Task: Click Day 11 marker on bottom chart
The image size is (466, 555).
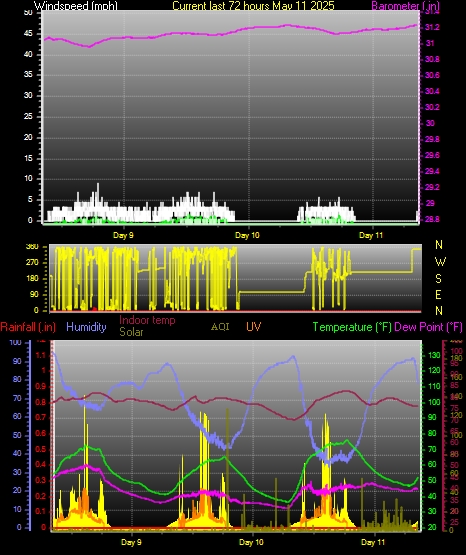Action: (373, 542)
